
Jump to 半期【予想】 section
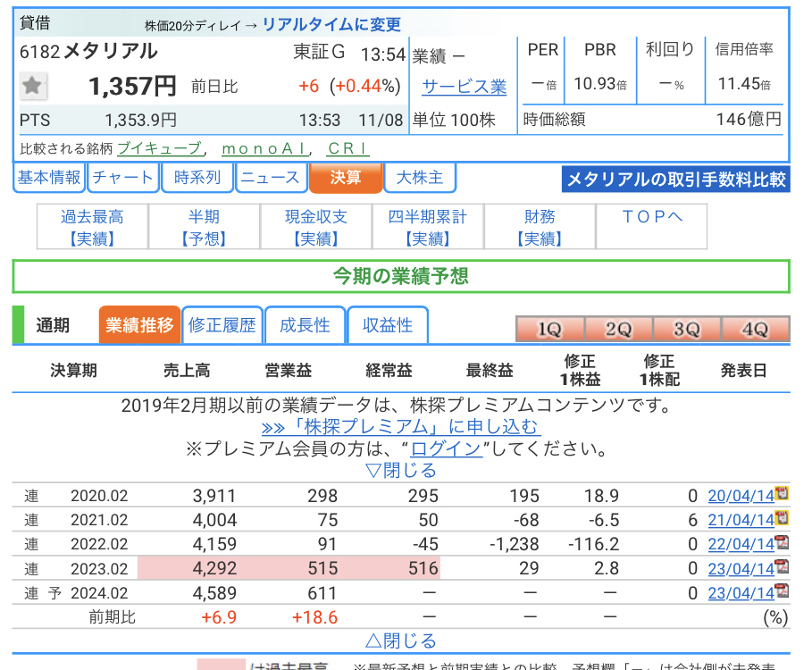pos(204,227)
